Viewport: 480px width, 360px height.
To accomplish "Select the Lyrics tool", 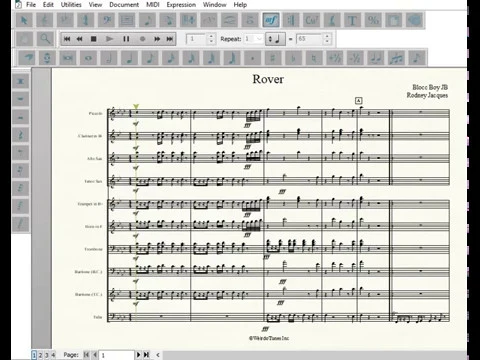I will click(332, 20).
